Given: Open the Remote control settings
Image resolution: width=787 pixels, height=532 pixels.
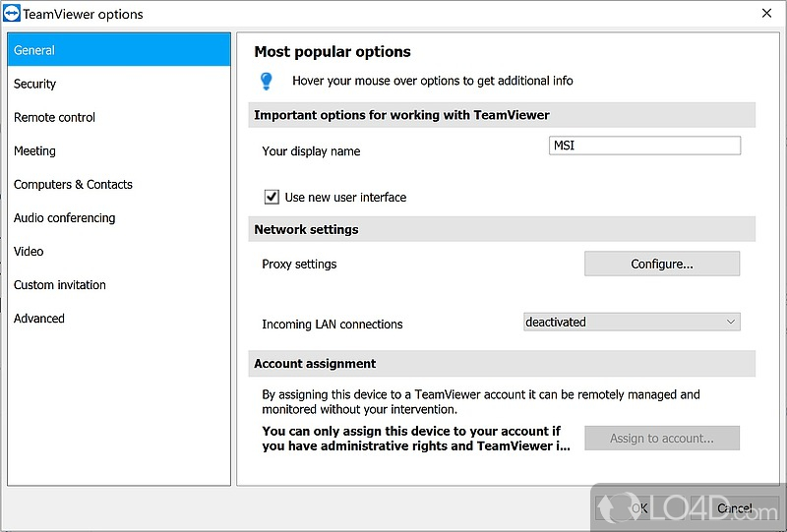Looking at the screenshot, I should tap(55, 117).
